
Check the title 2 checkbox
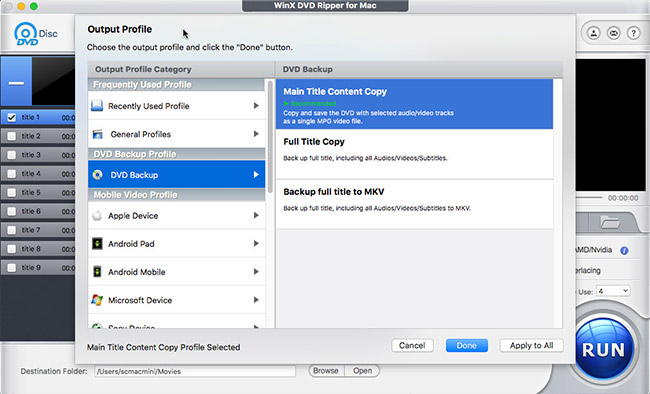coord(12,136)
